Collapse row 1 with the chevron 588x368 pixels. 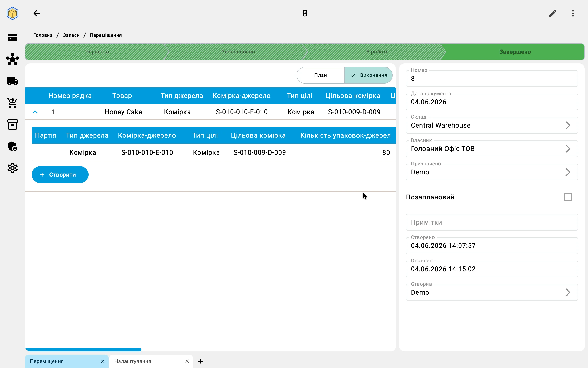[35, 112]
